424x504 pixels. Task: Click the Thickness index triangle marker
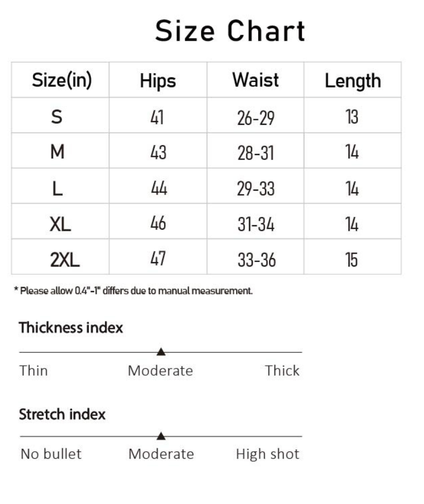click(161, 351)
